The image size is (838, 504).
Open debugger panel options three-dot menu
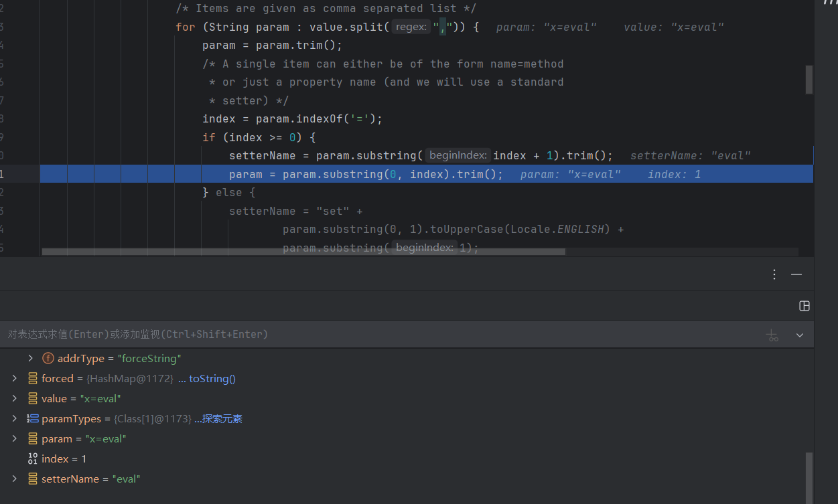point(774,274)
